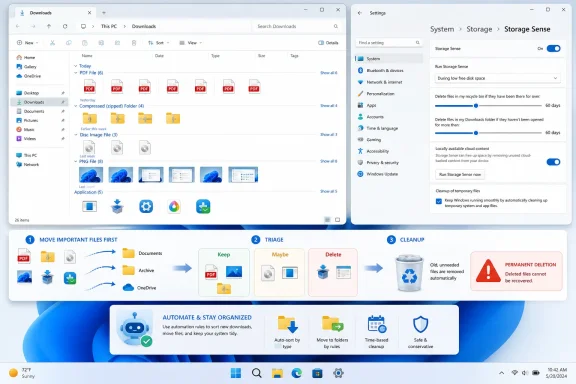Viewport: 576px width, 384px height.
Task: Collapse the Disc Image File group
Action: point(76,135)
